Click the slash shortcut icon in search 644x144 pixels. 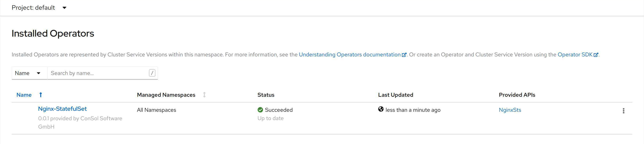click(152, 73)
